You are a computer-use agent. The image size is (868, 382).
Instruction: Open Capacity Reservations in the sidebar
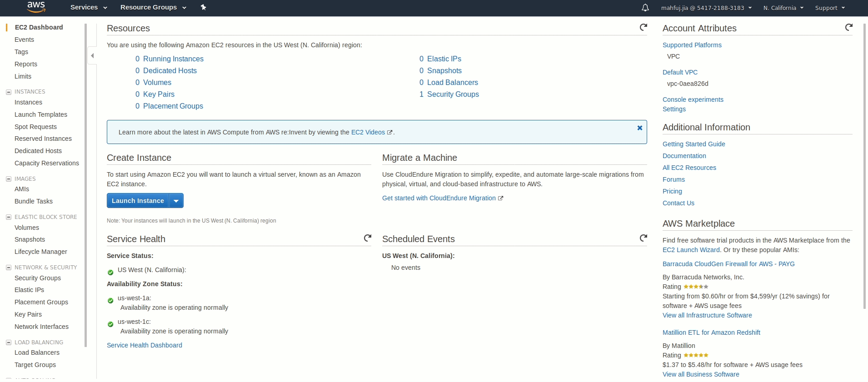coord(47,163)
